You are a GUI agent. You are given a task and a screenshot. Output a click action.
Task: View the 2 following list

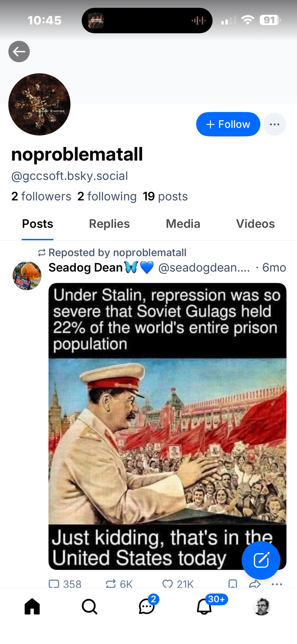(107, 196)
